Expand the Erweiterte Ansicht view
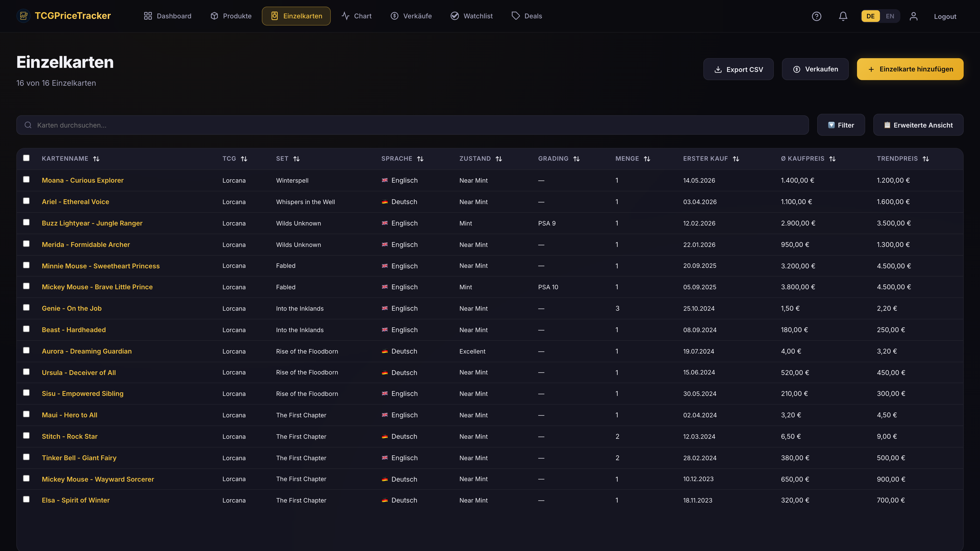Screen dimensions: 980x551 [x=918, y=125]
